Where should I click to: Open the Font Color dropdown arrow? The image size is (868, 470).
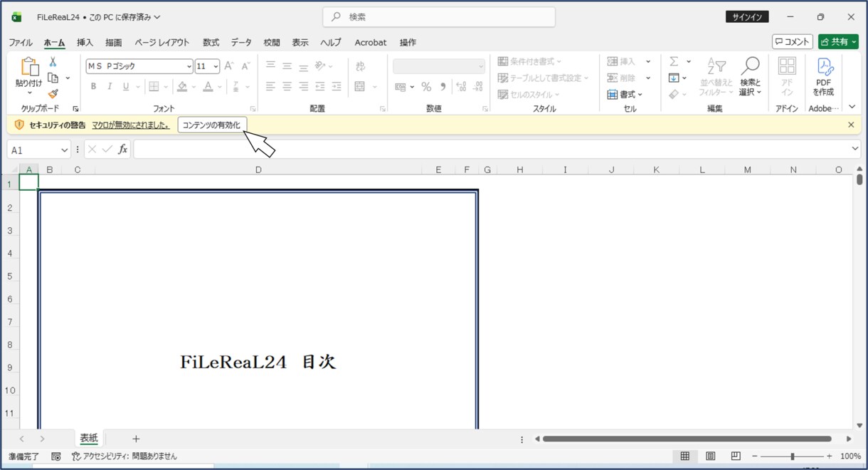(x=219, y=87)
